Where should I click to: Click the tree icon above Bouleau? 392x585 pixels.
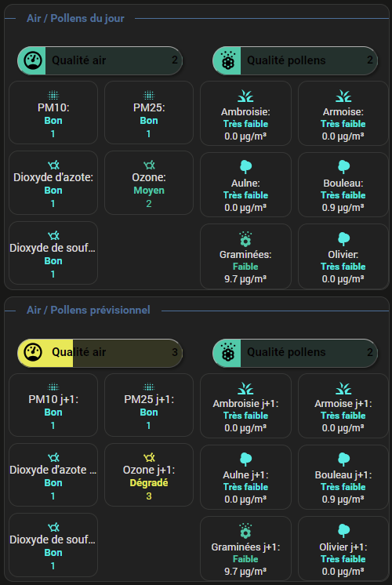click(x=343, y=167)
